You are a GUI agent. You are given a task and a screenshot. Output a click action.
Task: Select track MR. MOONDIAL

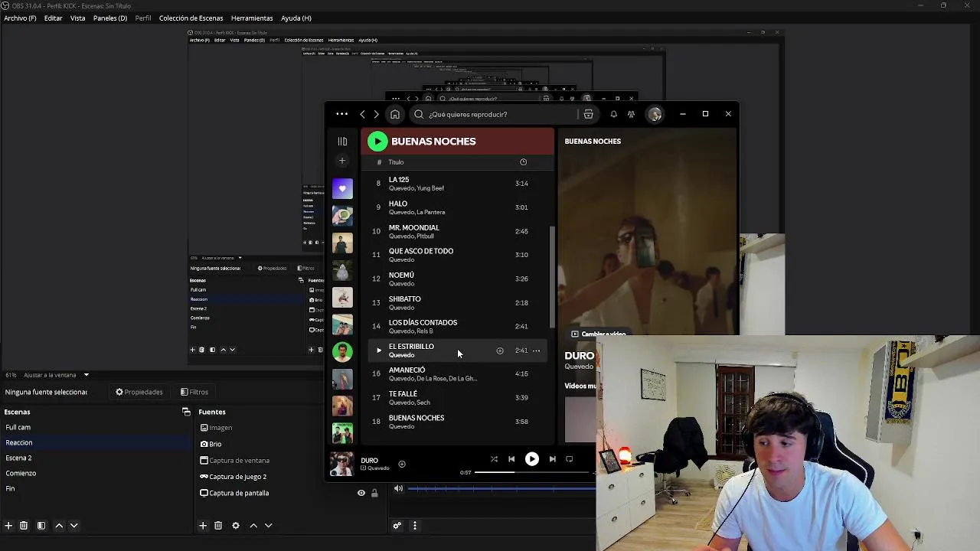[x=457, y=231]
